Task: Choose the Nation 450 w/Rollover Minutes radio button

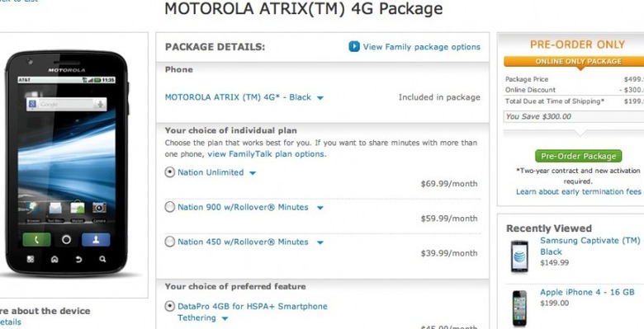Action: pos(169,242)
